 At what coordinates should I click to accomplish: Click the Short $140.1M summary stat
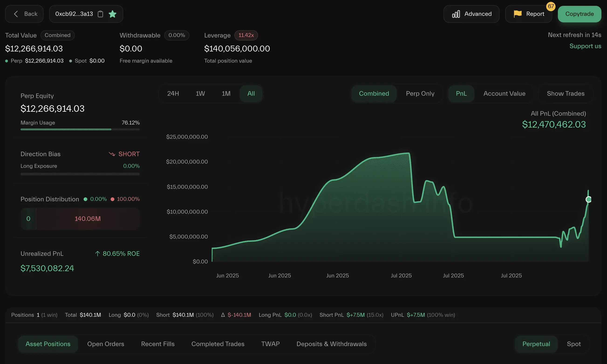[184, 315]
